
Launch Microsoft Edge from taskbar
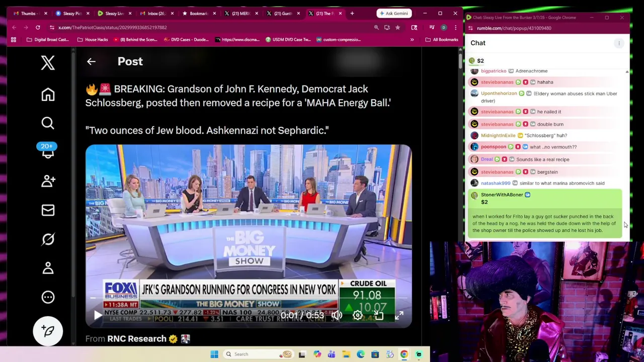(360, 354)
